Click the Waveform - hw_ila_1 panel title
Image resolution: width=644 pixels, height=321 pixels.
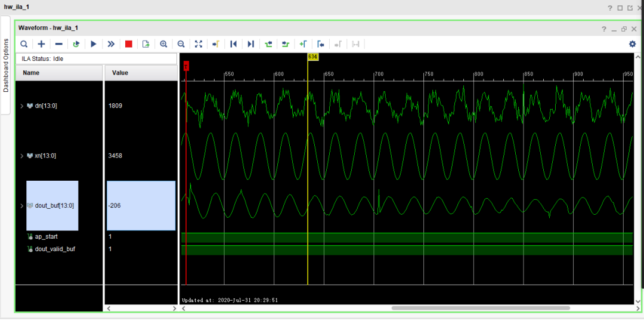[48, 28]
